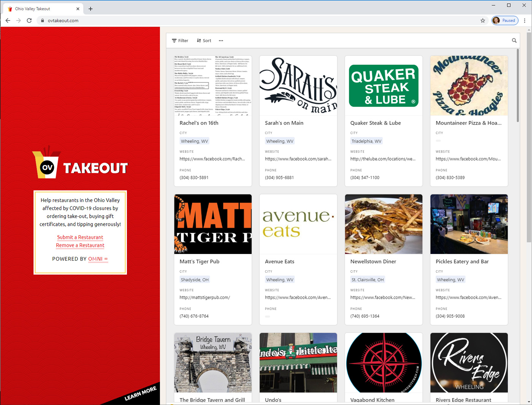Open Chrome three-dot menu
Screen dimensions: 532x405
pos(525,20)
